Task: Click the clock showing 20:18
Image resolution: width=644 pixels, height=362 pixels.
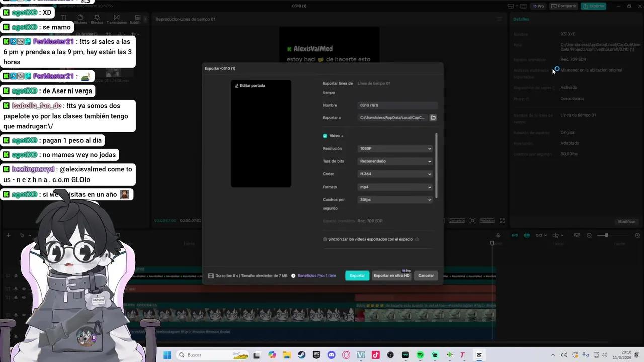Action: tap(626, 352)
